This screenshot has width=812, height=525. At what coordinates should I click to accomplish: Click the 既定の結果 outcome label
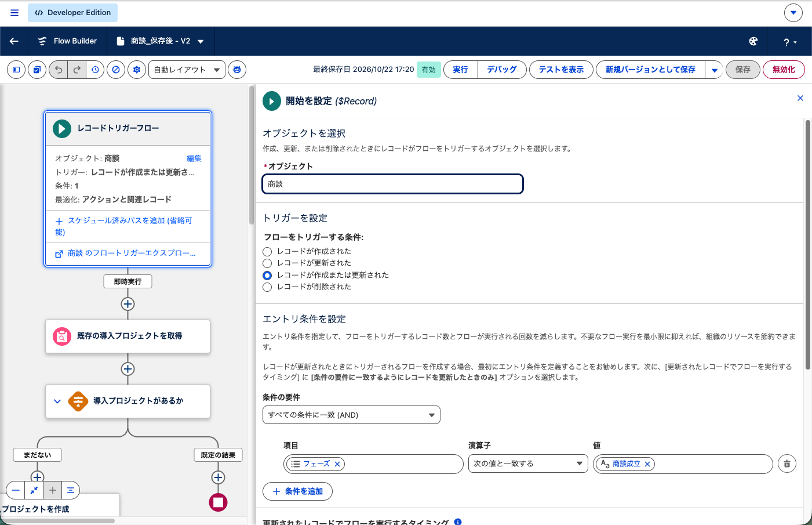click(218, 455)
